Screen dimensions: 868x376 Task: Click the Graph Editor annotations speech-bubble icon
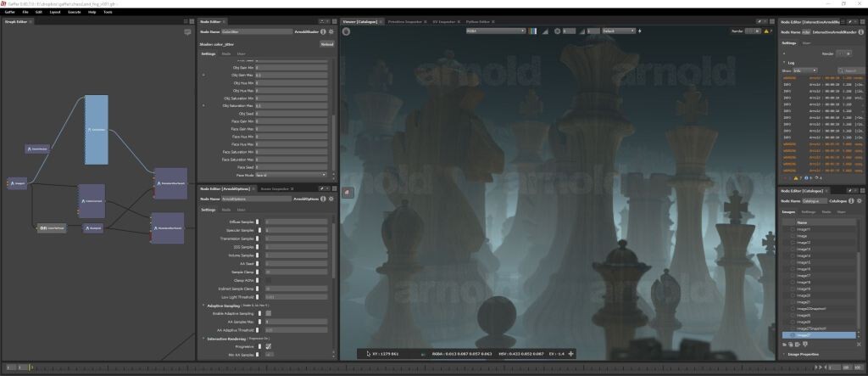pyautogui.click(x=187, y=33)
